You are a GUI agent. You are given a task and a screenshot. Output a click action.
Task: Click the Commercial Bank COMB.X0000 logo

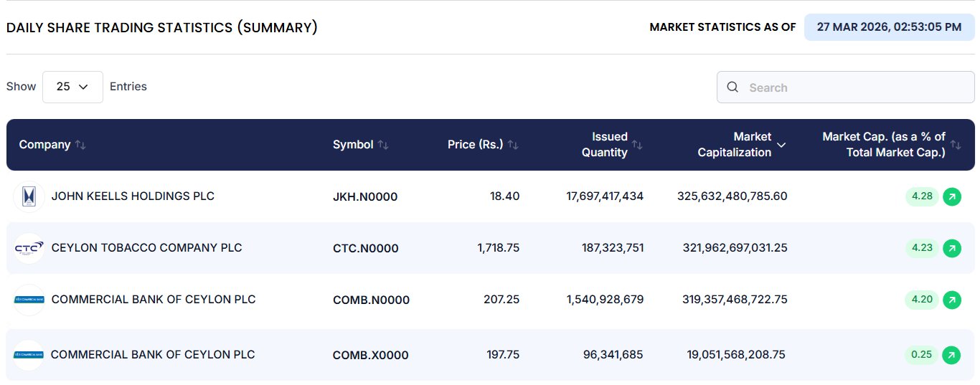pyautogui.click(x=29, y=355)
